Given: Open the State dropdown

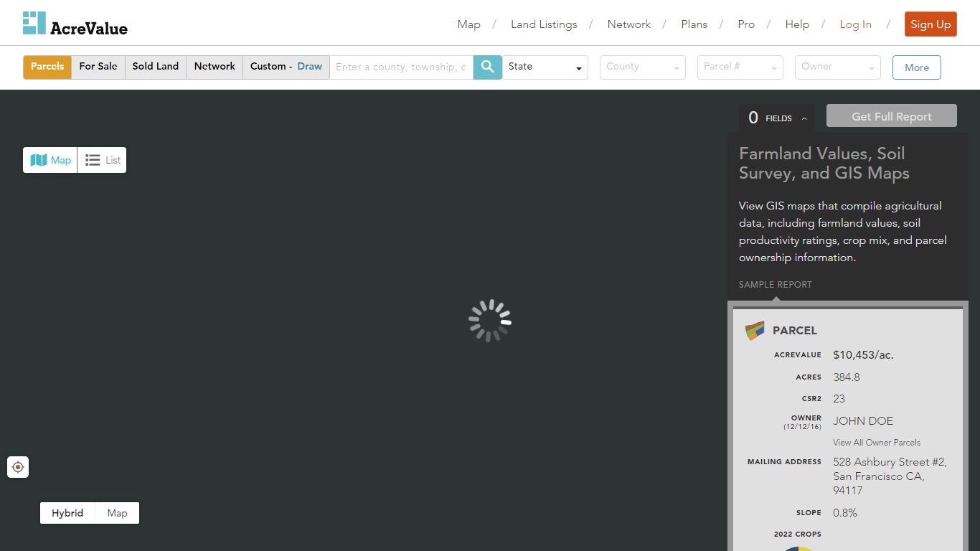Looking at the screenshot, I should [545, 67].
